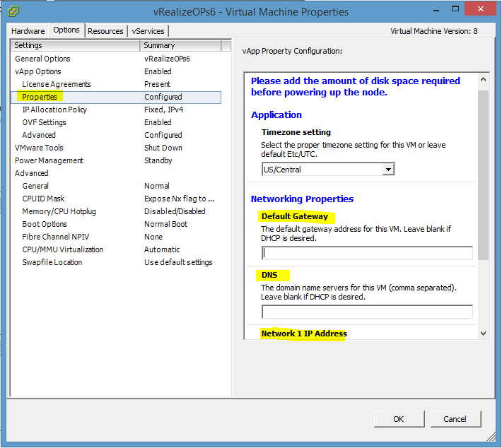Click 'Standby' summary text
Viewport: 502px width, 448px height.
coord(158,160)
